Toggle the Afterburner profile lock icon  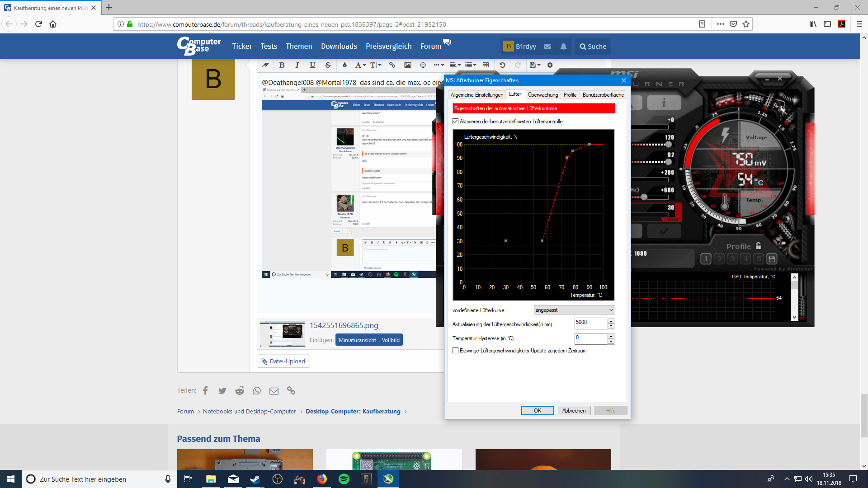click(x=759, y=246)
